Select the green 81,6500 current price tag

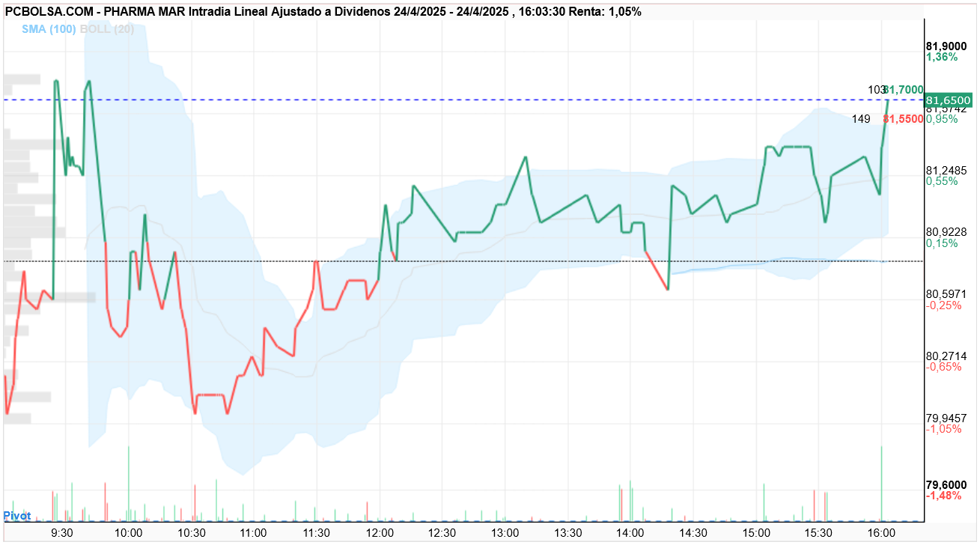(949, 100)
